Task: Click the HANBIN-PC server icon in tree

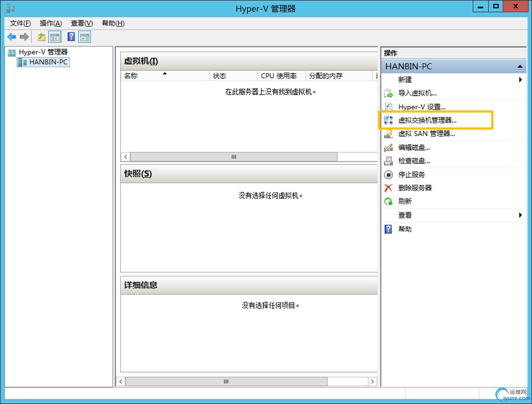Action: (22, 62)
